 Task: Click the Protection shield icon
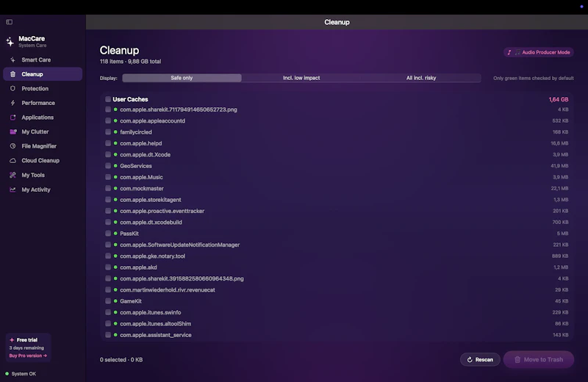(x=12, y=88)
